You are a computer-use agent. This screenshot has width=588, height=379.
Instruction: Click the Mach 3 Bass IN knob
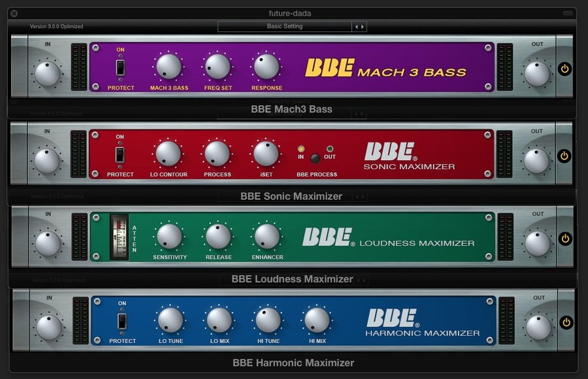[47, 74]
